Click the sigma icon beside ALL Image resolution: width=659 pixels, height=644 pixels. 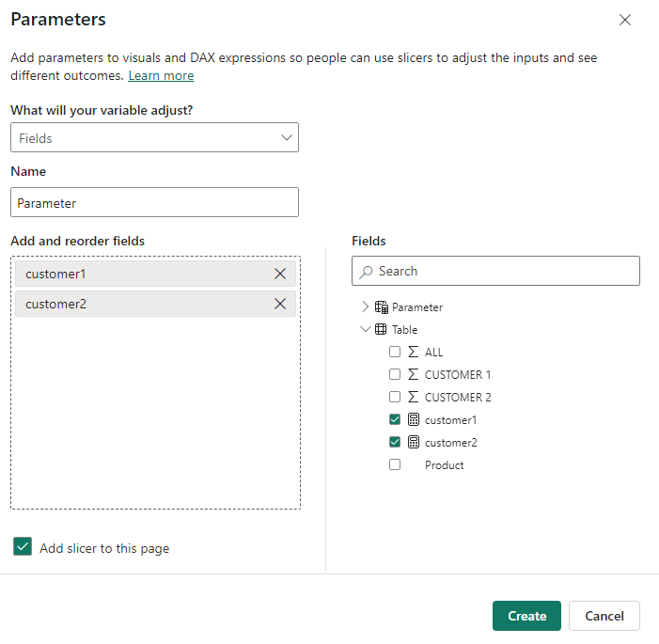(413, 352)
